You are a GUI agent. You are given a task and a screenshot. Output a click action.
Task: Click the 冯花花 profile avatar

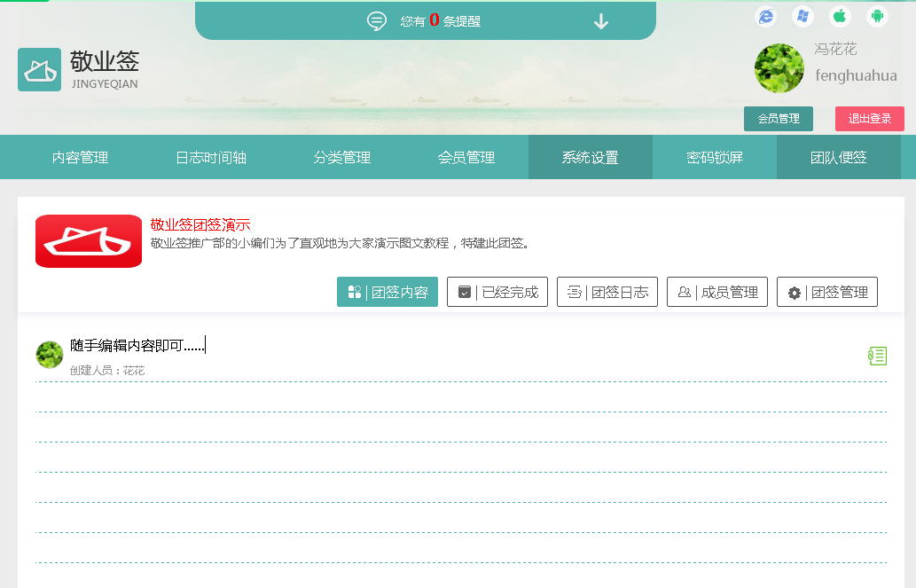[x=779, y=68]
